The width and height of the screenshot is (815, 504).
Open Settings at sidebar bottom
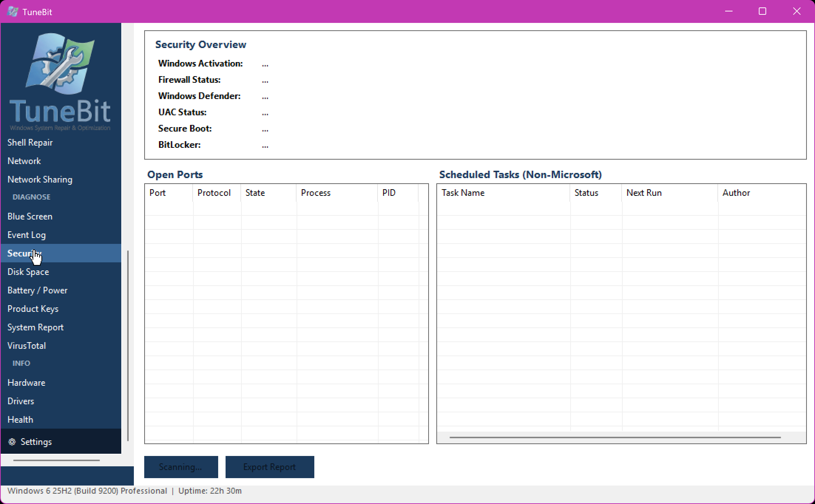click(x=61, y=442)
